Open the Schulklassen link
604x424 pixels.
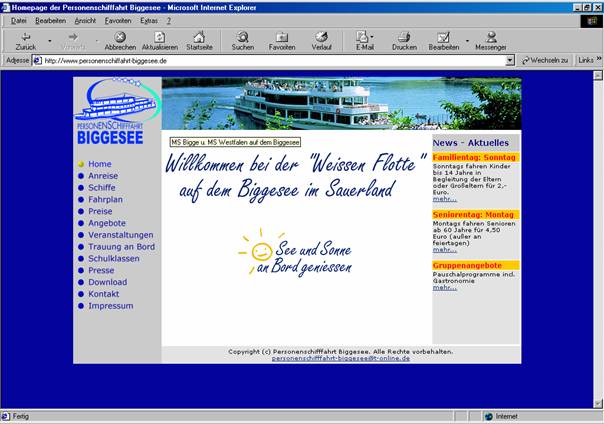[114, 258]
